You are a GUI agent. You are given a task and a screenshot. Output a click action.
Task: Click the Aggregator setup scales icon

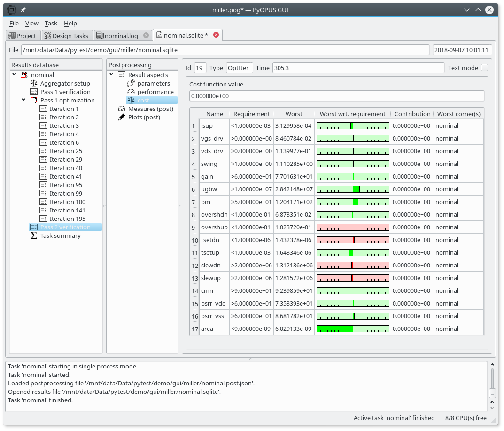pyautogui.click(x=34, y=83)
